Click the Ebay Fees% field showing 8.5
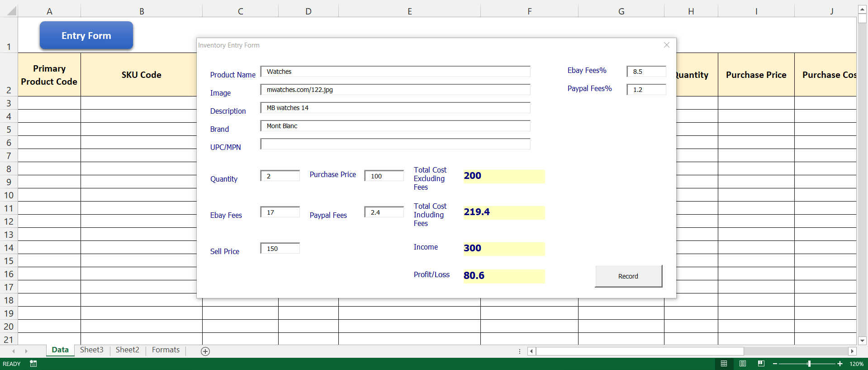The height and width of the screenshot is (370, 868). (x=646, y=72)
